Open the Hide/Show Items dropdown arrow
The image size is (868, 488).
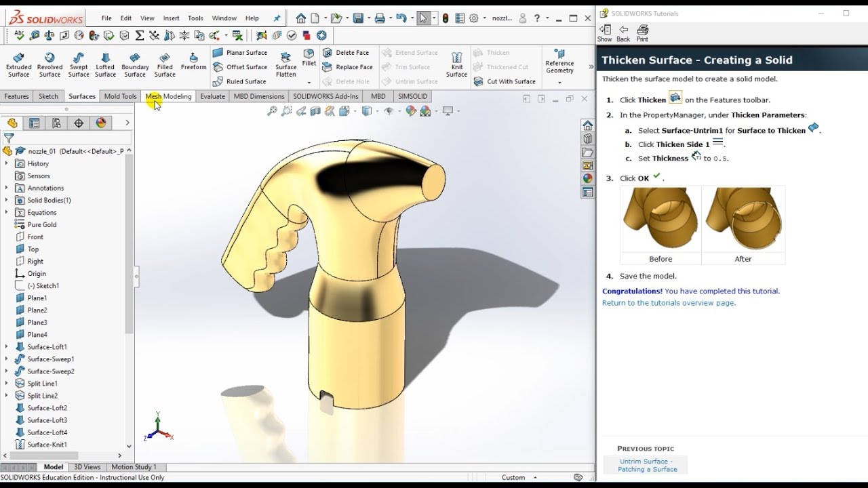coord(399,111)
